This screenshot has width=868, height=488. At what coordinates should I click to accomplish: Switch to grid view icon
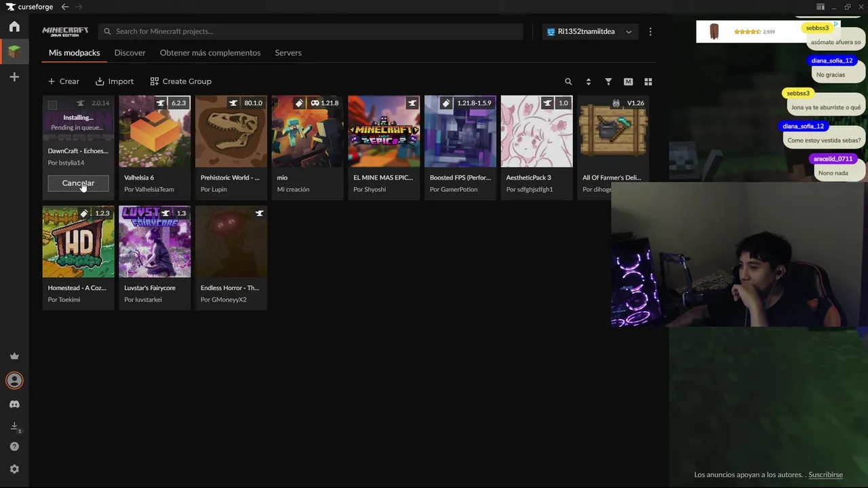[648, 81]
